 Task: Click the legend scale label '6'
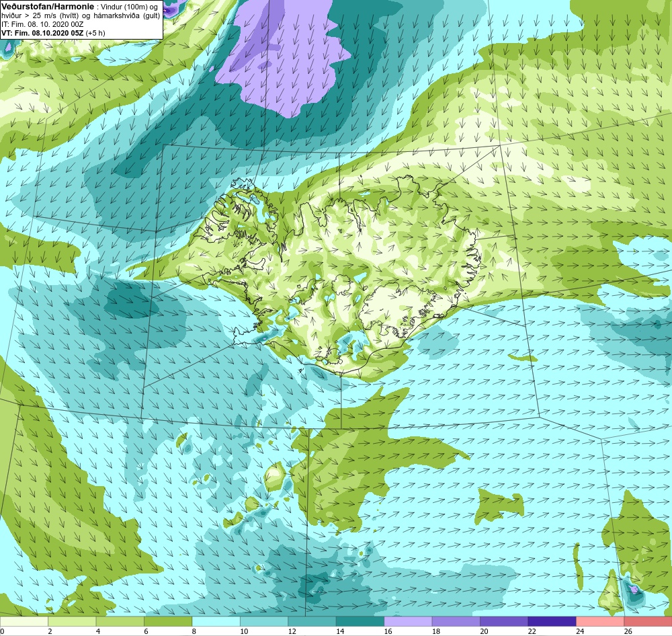146,631
